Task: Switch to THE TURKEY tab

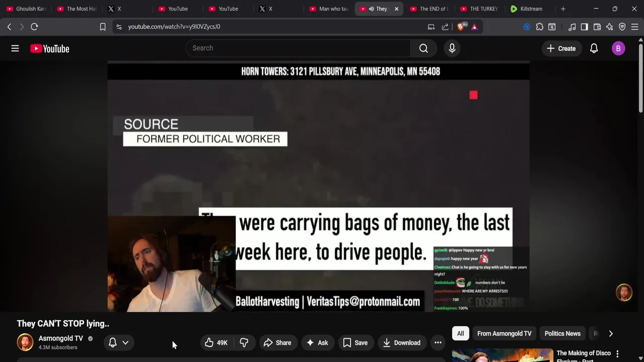Action: pos(479,9)
